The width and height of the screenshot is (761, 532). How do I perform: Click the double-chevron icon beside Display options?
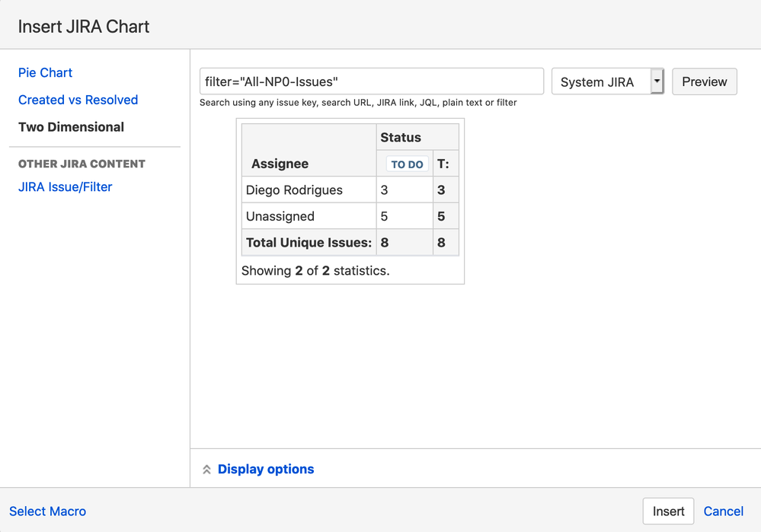click(x=206, y=470)
